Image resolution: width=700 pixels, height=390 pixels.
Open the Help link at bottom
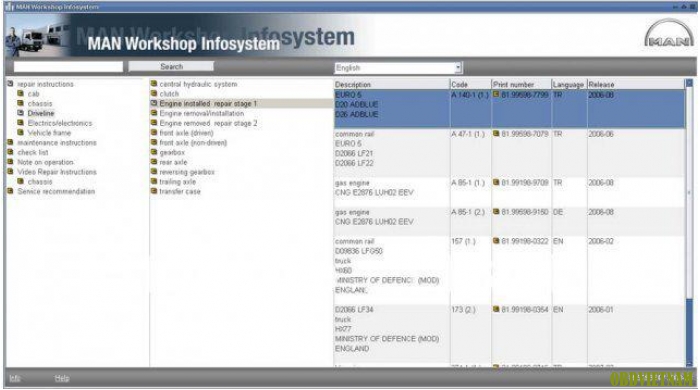click(62, 378)
